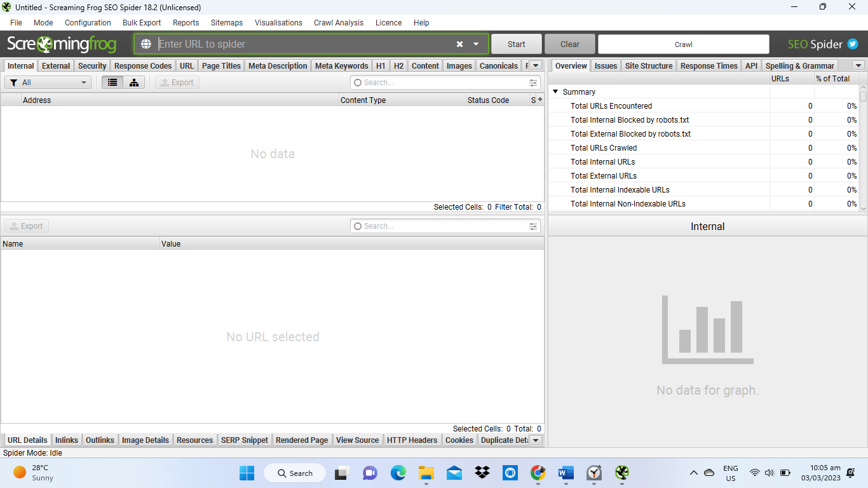The width and height of the screenshot is (868, 488).
Task: Sort by the Status Code column header
Action: [498, 100]
